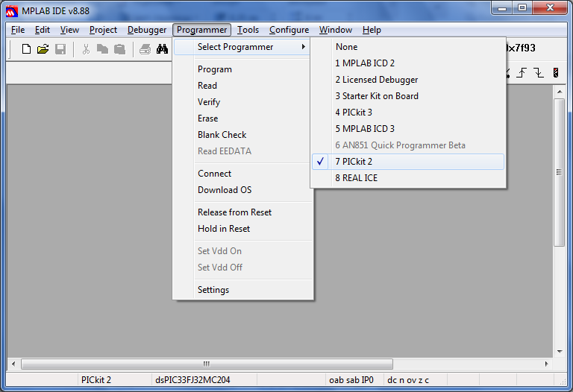The height and width of the screenshot is (392, 573).
Task: Click the Print toolbar icon
Action: [x=145, y=49]
